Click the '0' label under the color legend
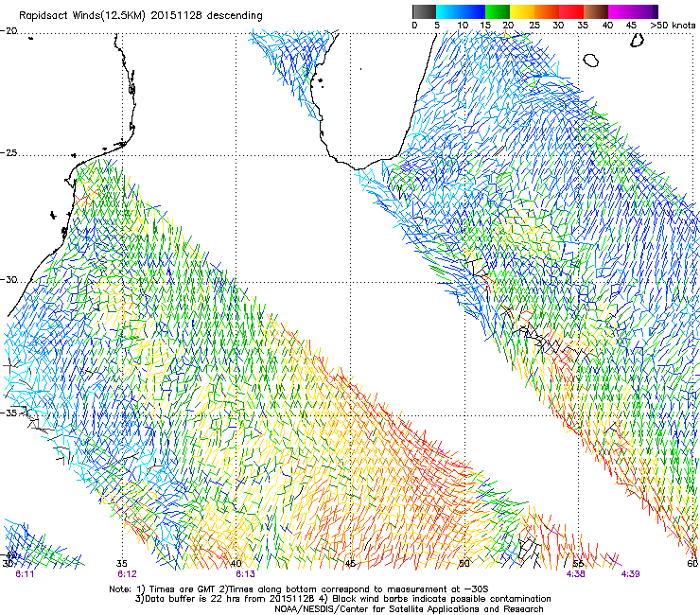The width and height of the screenshot is (700, 615). click(x=414, y=25)
